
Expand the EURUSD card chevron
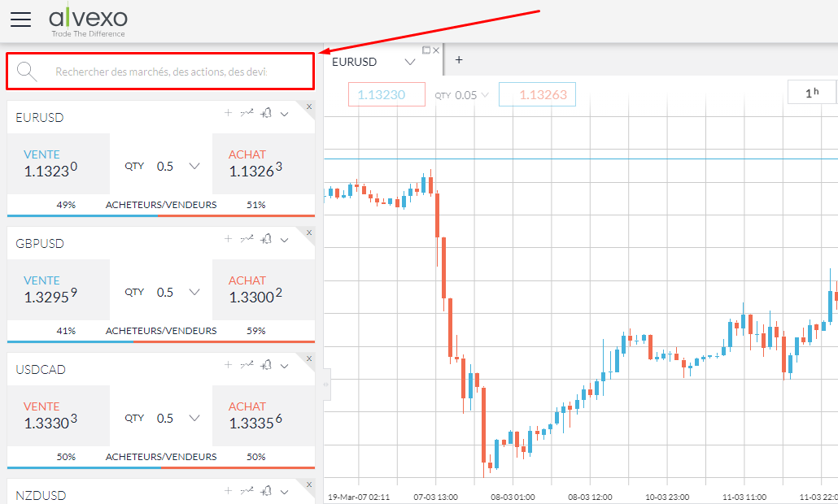point(284,114)
